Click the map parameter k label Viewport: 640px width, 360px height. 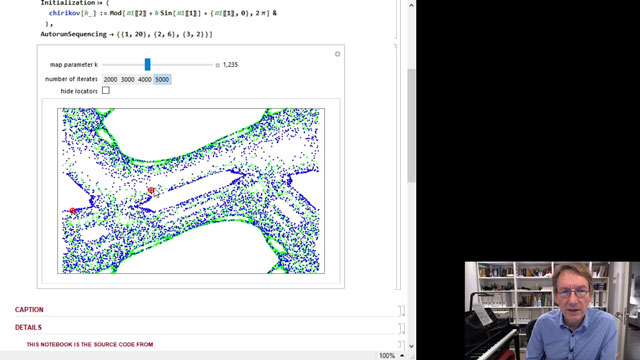(x=74, y=64)
